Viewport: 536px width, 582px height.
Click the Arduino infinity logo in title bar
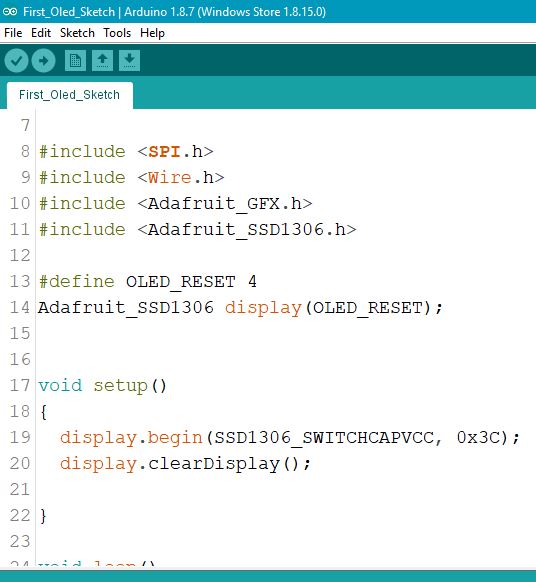coord(10,12)
